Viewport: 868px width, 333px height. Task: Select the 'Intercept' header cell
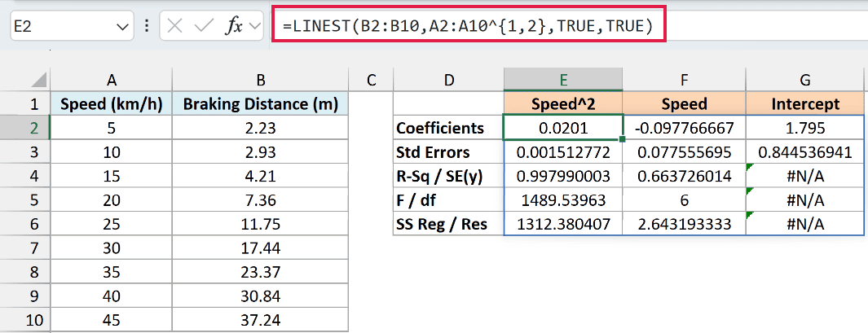tap(805, 104)
